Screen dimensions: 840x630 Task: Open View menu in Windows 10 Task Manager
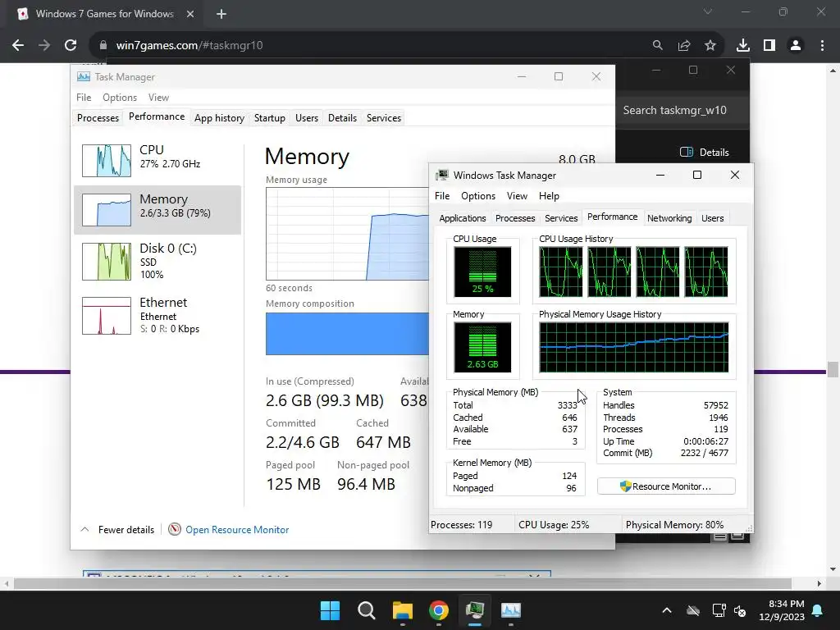(x=158, y=98)
